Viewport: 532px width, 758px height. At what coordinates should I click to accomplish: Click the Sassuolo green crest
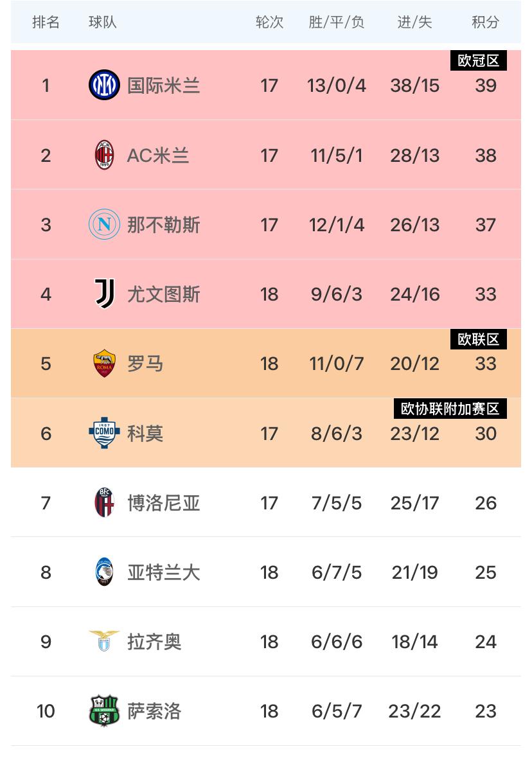104,711
